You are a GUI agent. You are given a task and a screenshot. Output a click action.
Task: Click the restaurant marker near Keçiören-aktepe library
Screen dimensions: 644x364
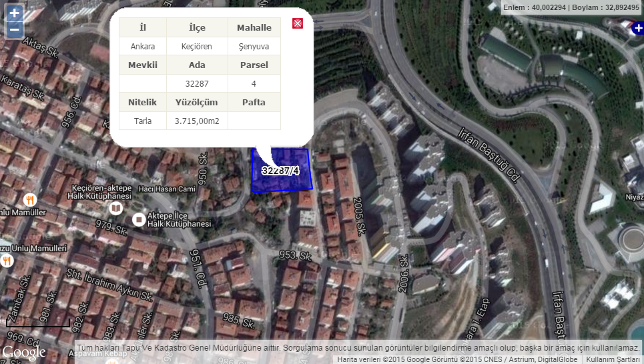tap(29, 200)
